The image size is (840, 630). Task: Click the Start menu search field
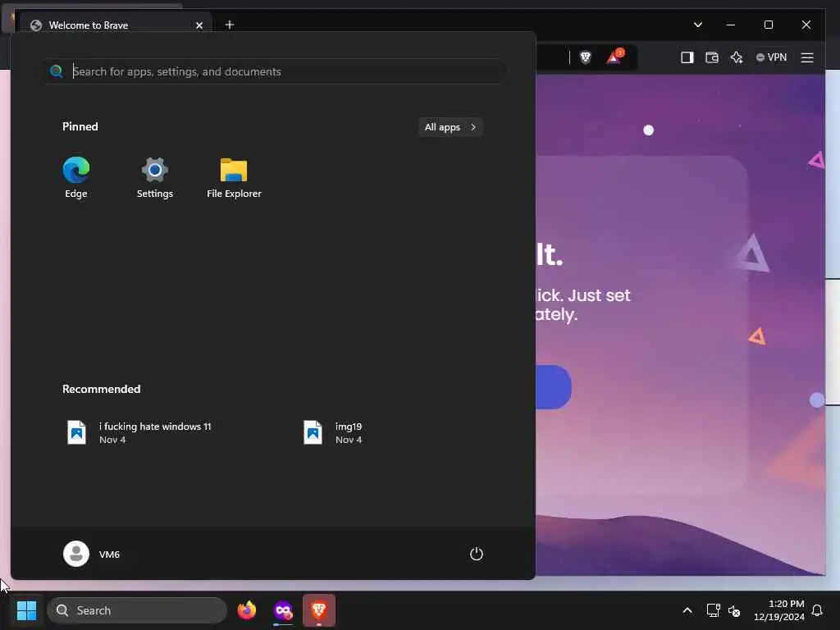[274, 71]
